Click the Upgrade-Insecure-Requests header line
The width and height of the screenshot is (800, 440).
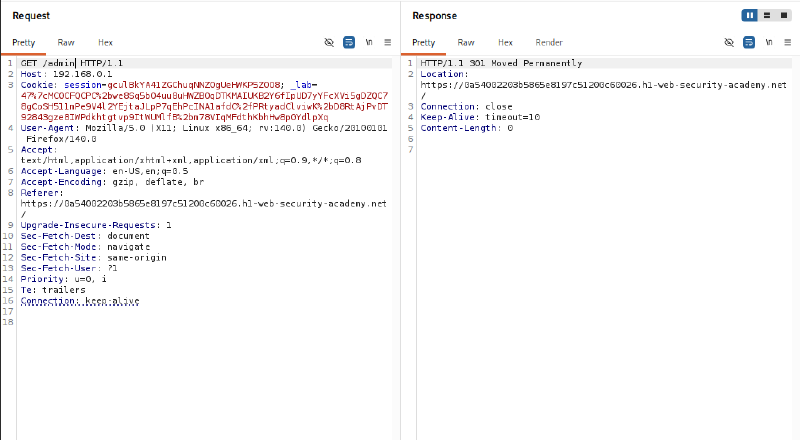click(x=96, y=225)
